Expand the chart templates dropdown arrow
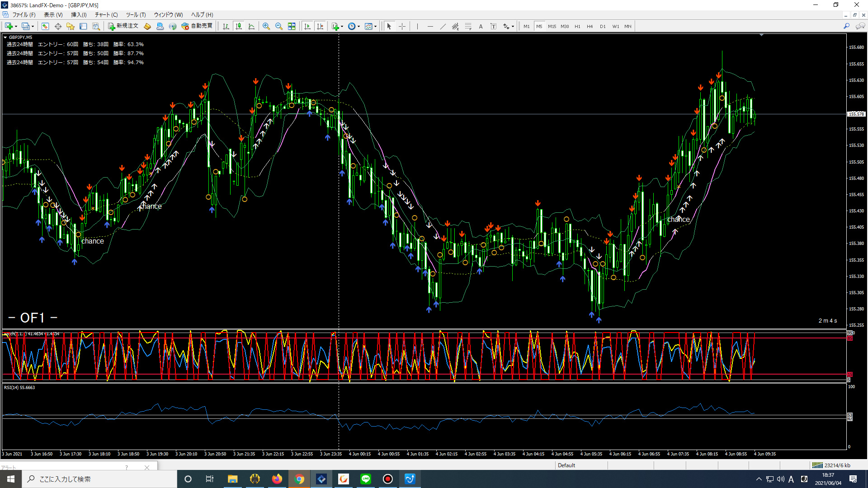The image size is (868, 488). [x=376, y=26]
